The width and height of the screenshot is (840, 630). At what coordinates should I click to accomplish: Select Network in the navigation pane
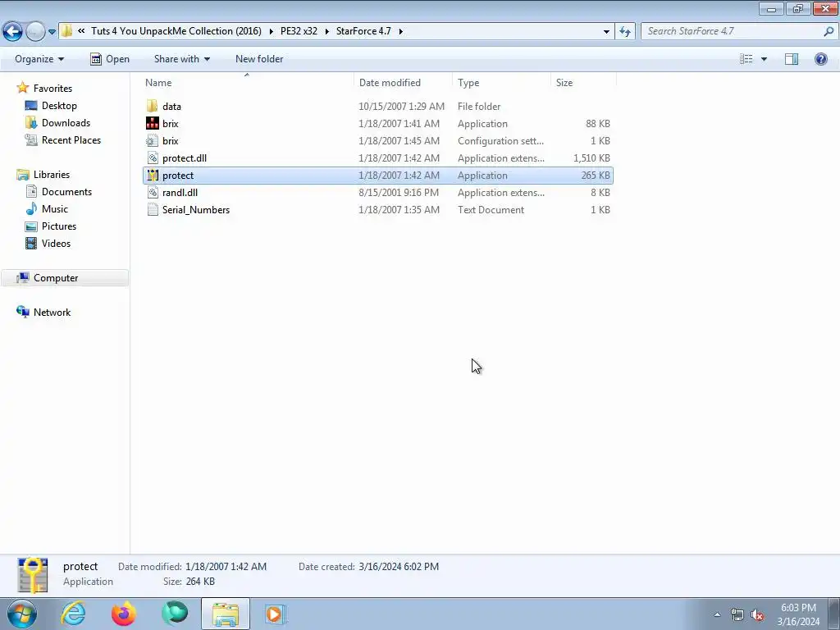click(52, 313)
